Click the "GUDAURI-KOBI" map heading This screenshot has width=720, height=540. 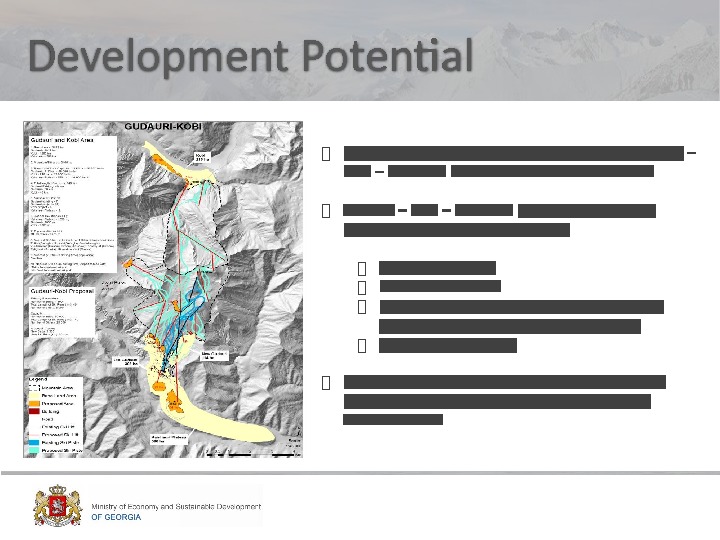163,126
